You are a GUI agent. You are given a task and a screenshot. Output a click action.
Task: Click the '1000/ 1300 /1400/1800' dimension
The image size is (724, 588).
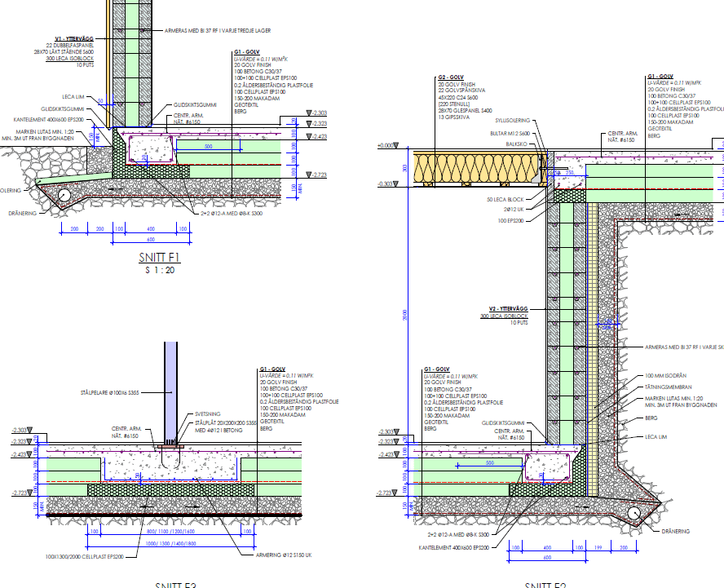[x=170, y=544]
